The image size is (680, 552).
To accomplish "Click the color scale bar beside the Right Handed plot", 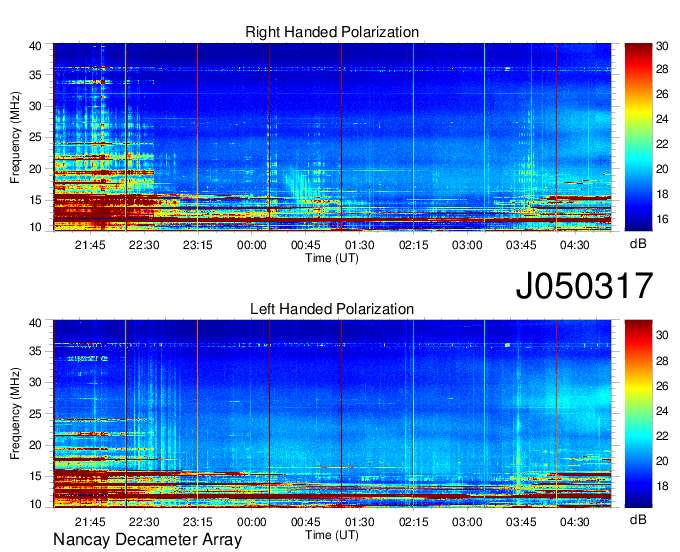I will click(638, 137).
